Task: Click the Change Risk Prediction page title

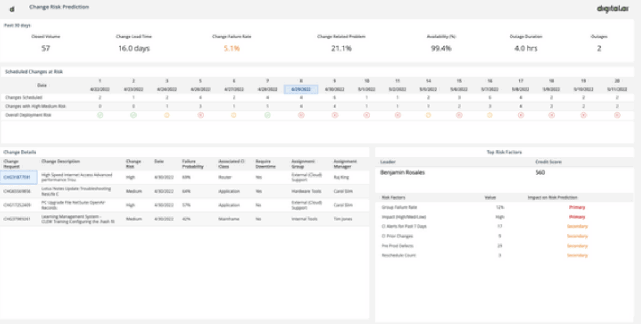Action: pyautogui.click(x=59, y=7)
